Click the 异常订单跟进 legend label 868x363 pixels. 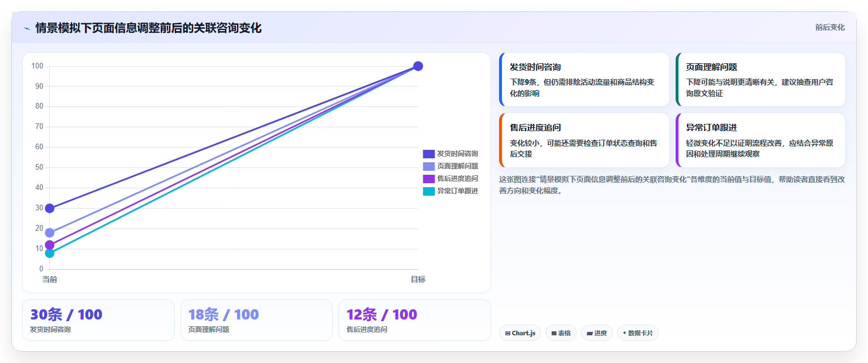pos(458,191)
